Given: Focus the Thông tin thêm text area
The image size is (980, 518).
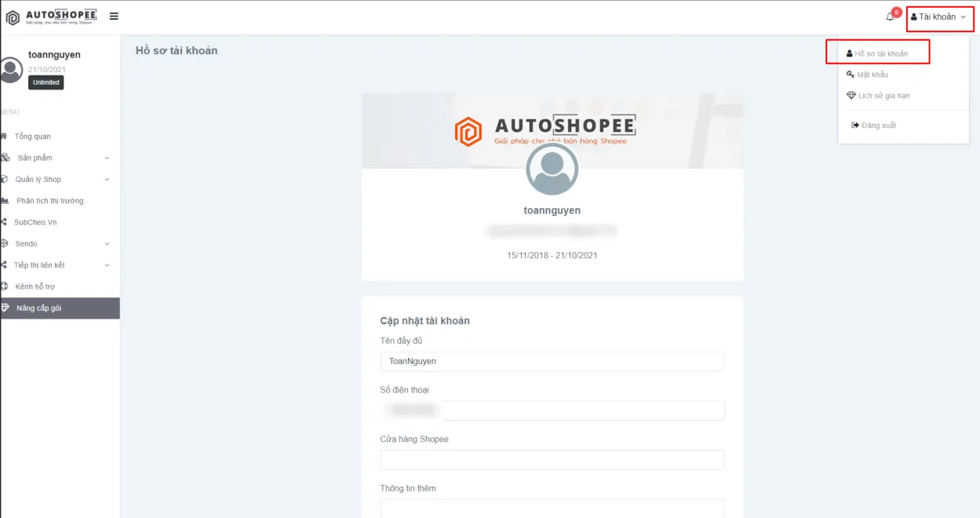Looking at the screenshot, I should tap(552, 509).
